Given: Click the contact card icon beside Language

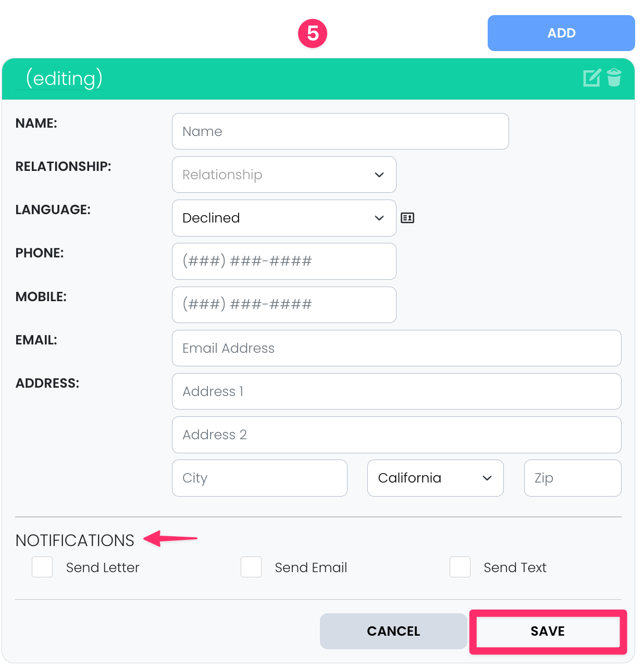Looking at the screenshot, I should coord(407,218).
